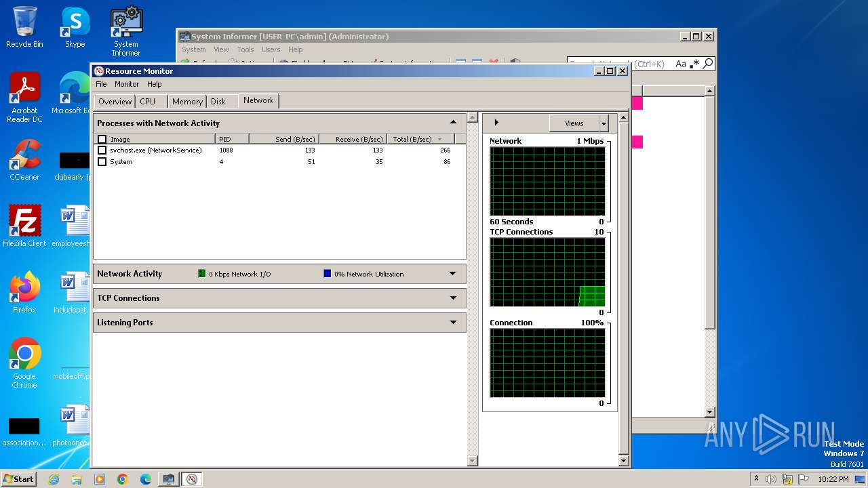This screenshot has height=488, width=868.
Task: Check the System process checkbox
Action: (102, 162)
